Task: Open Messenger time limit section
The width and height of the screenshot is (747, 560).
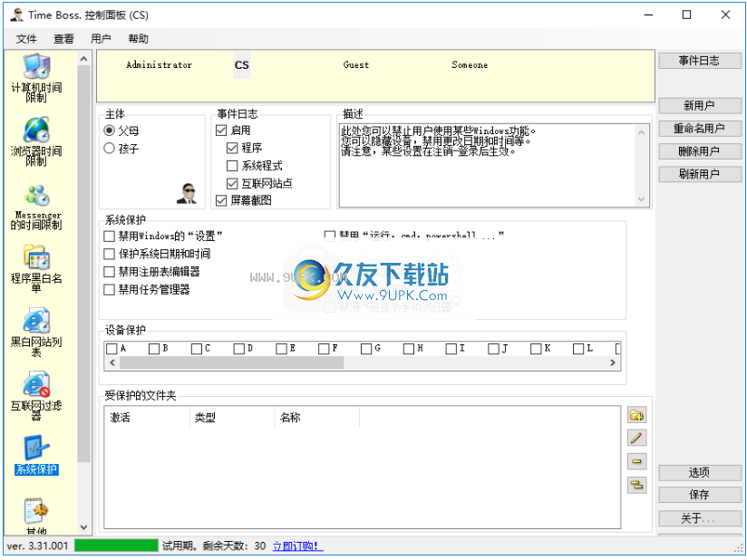Action: click(x=36, y=208)
